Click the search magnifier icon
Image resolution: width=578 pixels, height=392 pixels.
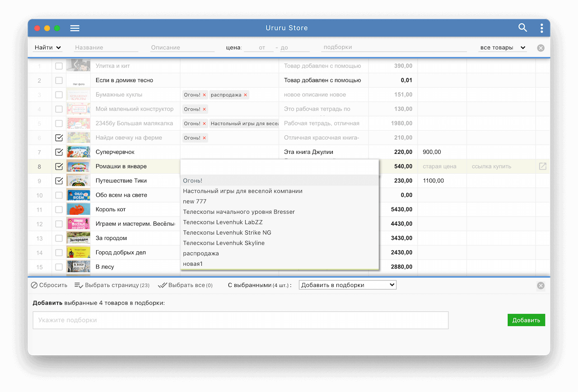[522, 28]
